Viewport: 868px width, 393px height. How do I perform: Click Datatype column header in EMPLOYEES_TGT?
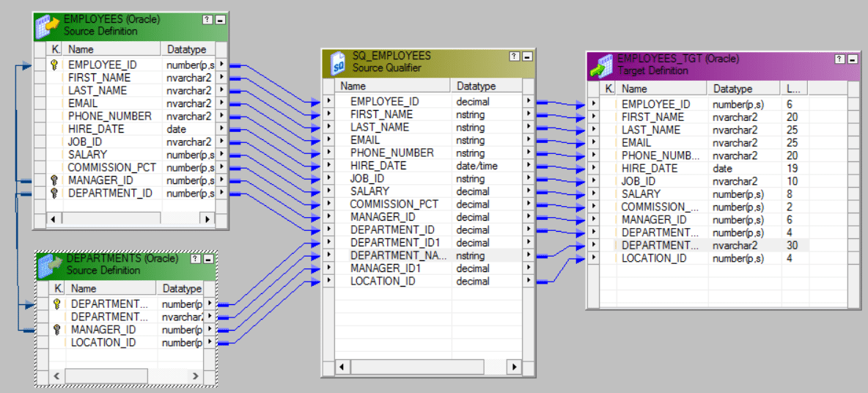click(x=745, y=89)
